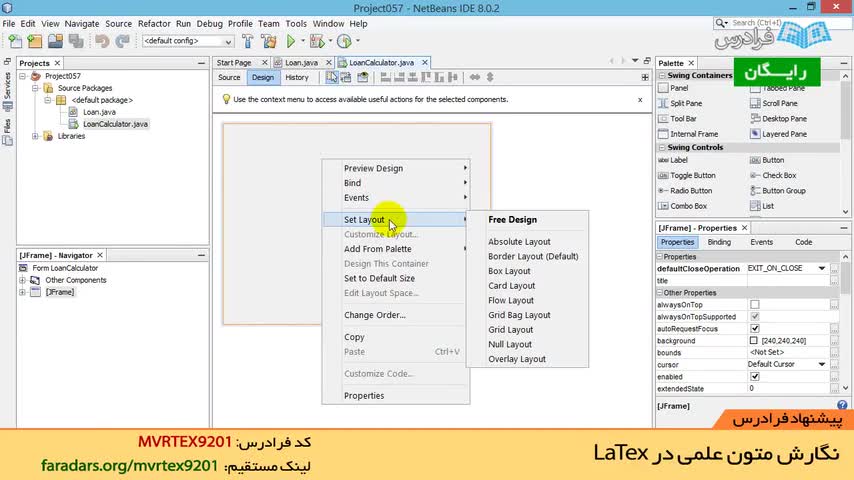Pick the Scroll Pane palette item
The width and height of the screenshot is (854, 480).
click(773, 103)
